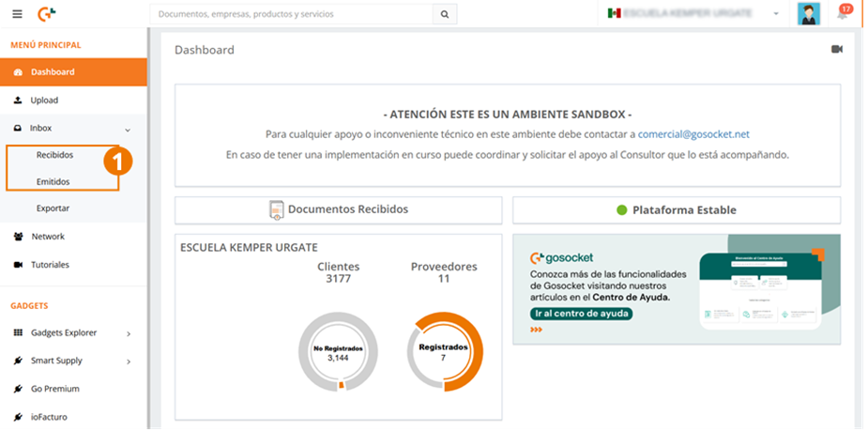Viewport: 868px width, 431px height.
Task: Focus the documents and companies search field
Action: pyautogui.click(x=291, y=14)
